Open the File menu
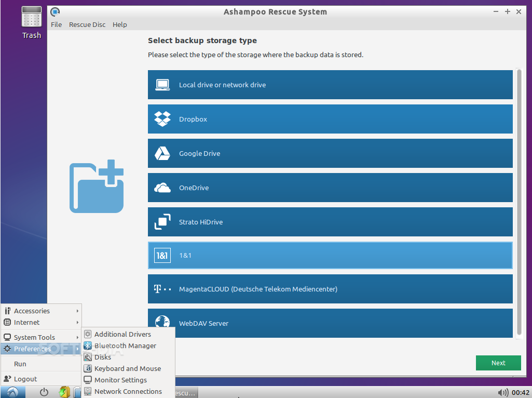The width and height of the screenshot is (532, 398). click(57, 24)
